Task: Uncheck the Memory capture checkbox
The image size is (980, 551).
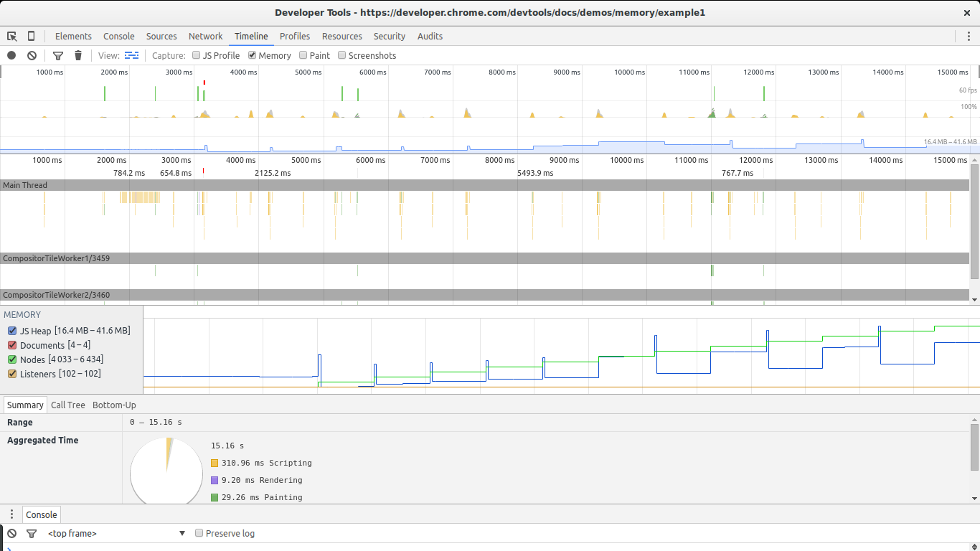Action: pos(253,55)
